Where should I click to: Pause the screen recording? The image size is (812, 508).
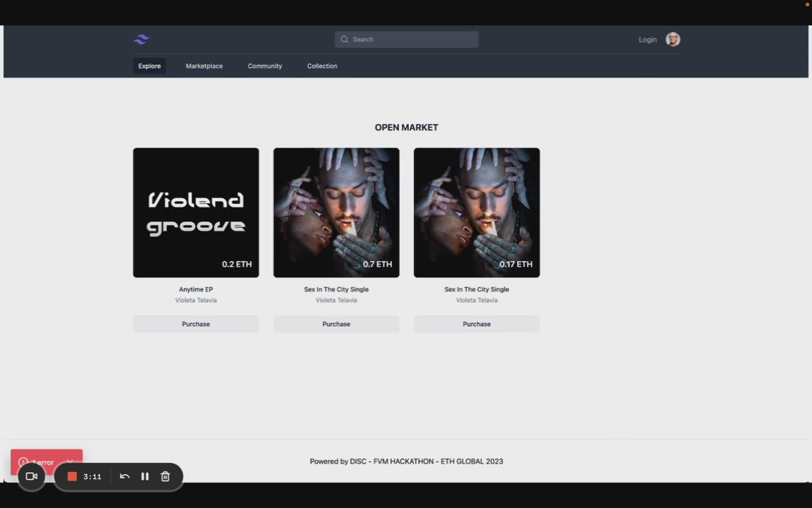145,476
